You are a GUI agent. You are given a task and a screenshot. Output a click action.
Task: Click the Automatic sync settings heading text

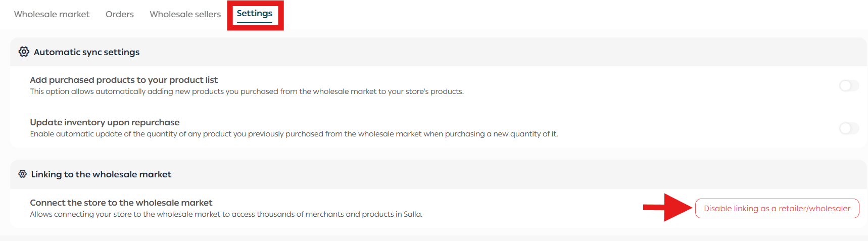coord(86,52)
